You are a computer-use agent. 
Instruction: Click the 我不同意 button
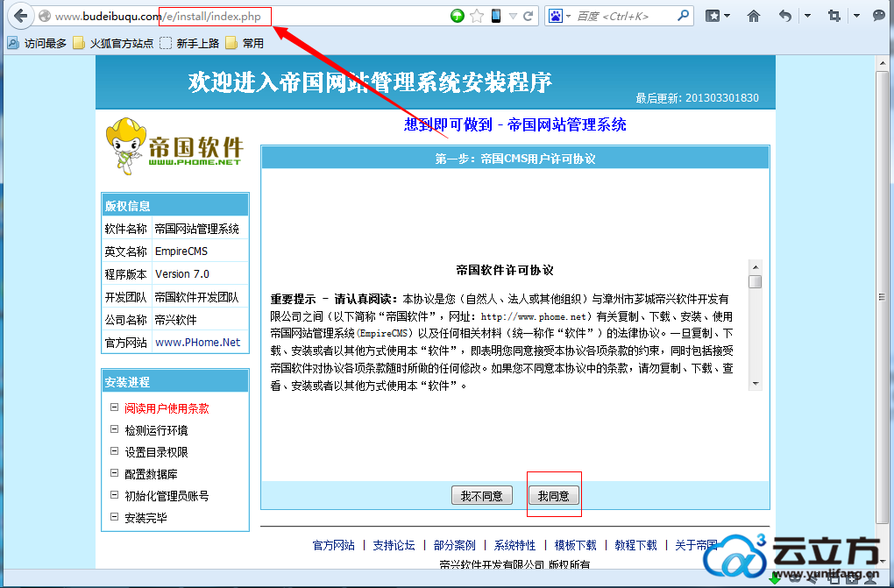tap(482, 496)
